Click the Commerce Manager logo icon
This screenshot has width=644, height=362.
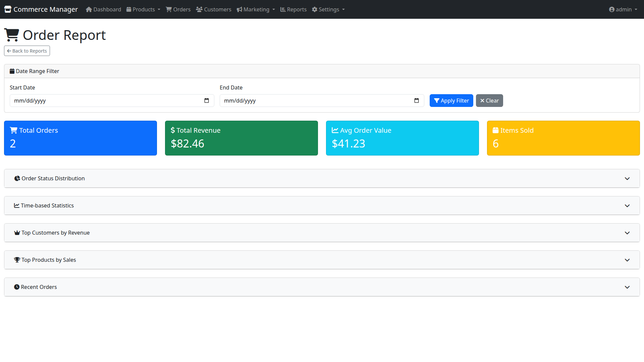(x=8, y=9)
